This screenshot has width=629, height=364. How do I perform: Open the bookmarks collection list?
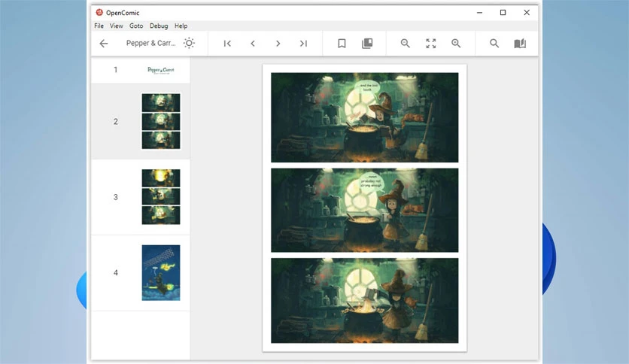click(x=367, y=44)
